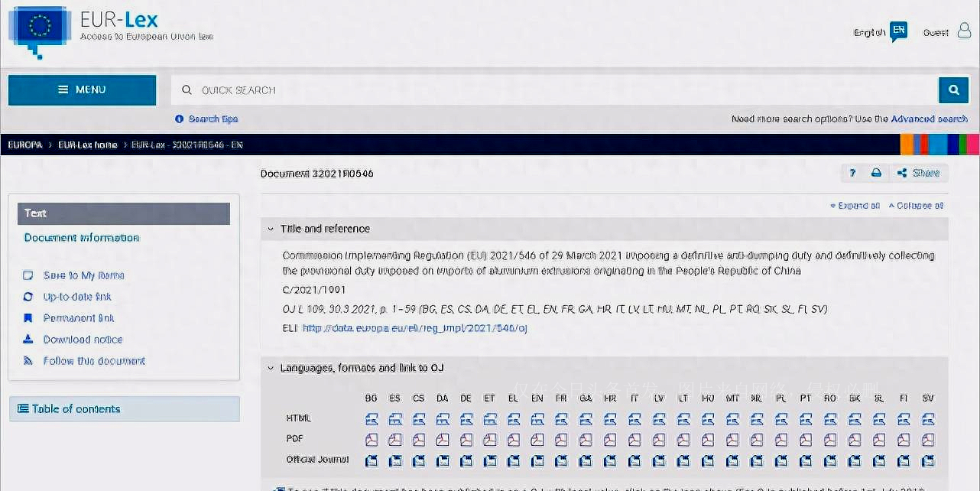
Task: Open the main MENU button
Action: coord(82,90)
